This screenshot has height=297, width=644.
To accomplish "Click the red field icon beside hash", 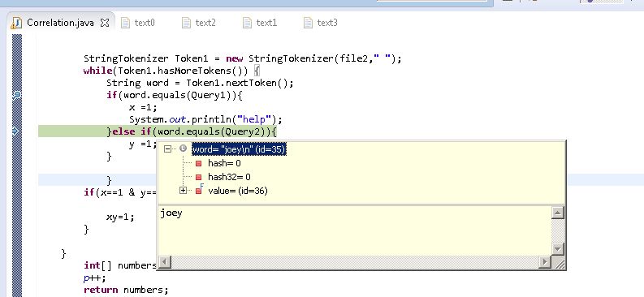I will [x=199, y=163].
